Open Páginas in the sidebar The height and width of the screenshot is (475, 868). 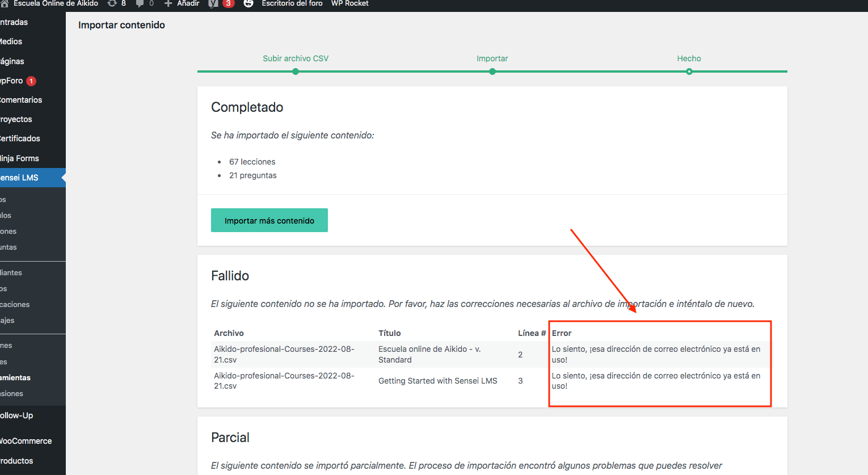12,61
